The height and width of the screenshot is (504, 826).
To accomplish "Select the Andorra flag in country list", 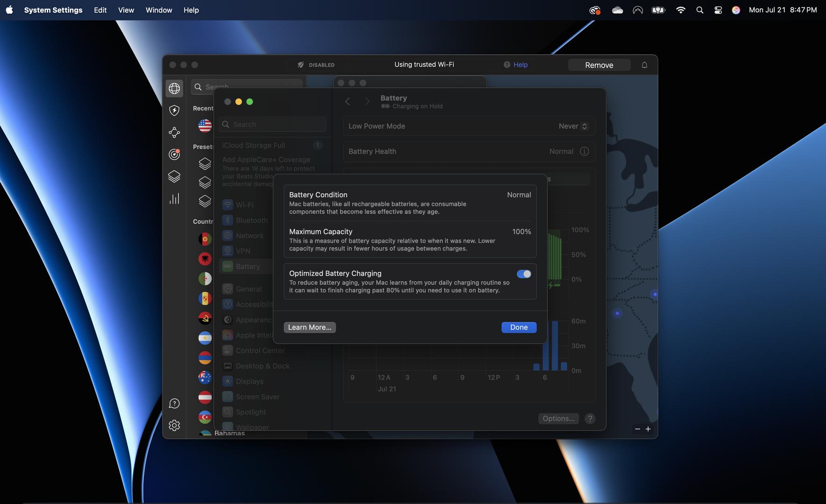I will (x=205, y=298).
